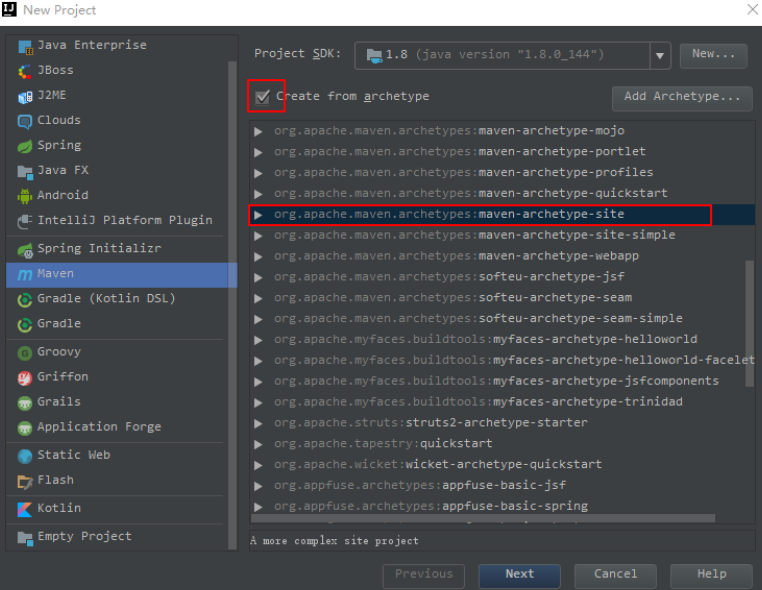
Task: Select Gradle project type
Action: click(x=118, y=324)
